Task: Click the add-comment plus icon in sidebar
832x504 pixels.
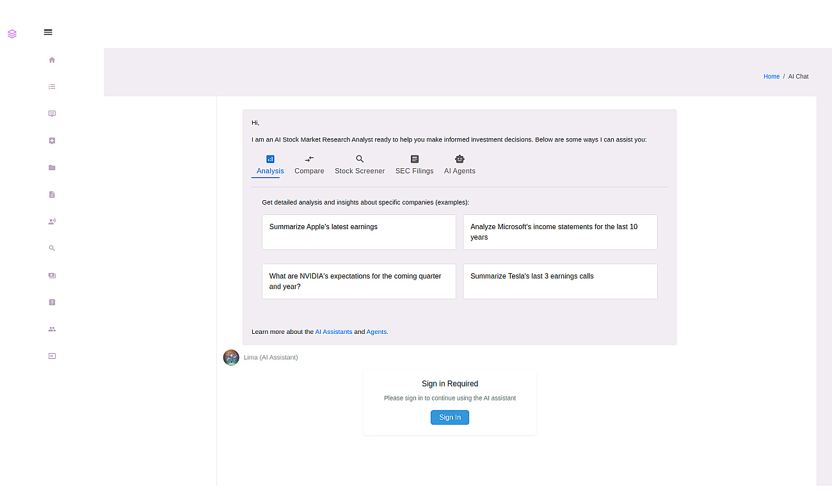Action: coord(52,141)
